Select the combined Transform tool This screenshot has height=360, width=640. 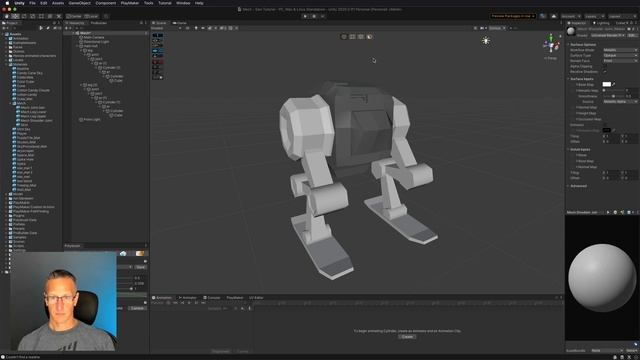pyautogui.click(x=50, y=16)
